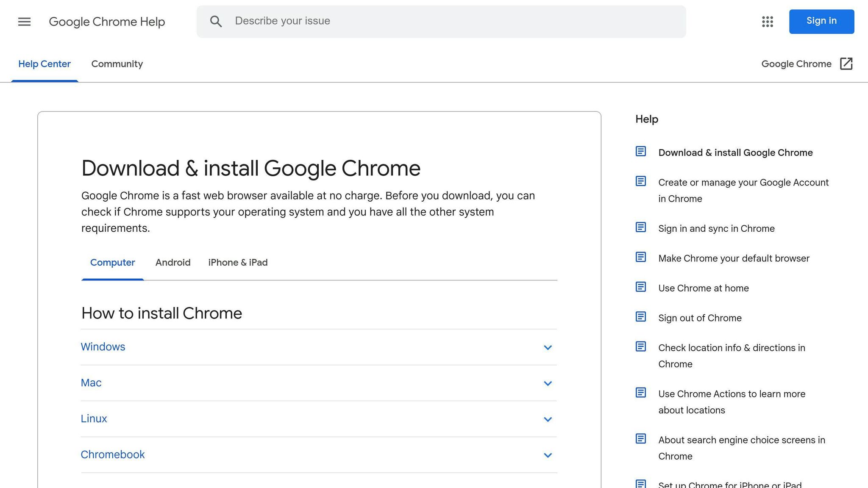Screen dimensions: 868x488
Task: Click the external link icon beside Google Chrome
Action: [846, 64]
